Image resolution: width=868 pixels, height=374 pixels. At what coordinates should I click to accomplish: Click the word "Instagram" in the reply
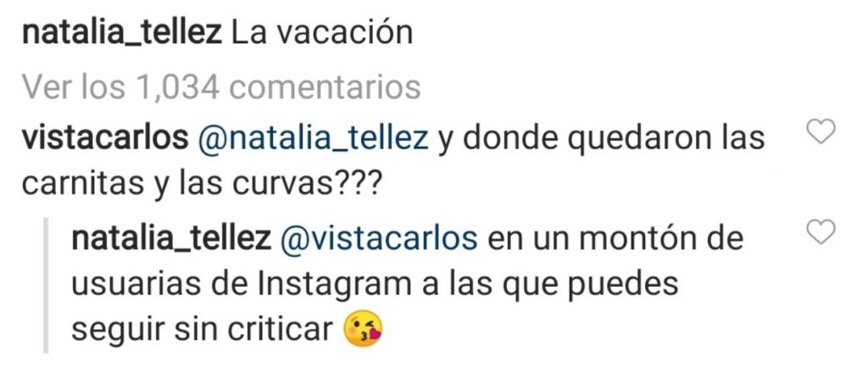(x=325, y=286)
